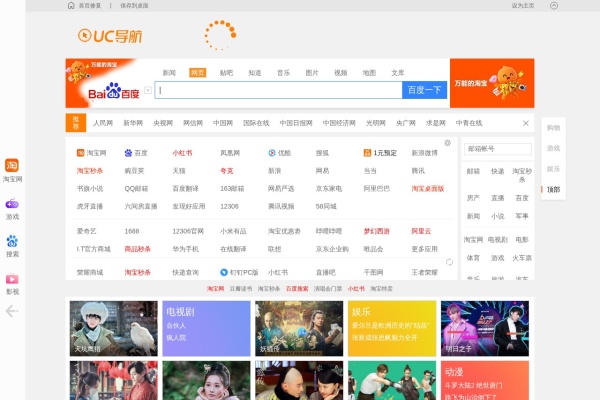
Task: Open the red 夸克 link
Action: (227, 171)
